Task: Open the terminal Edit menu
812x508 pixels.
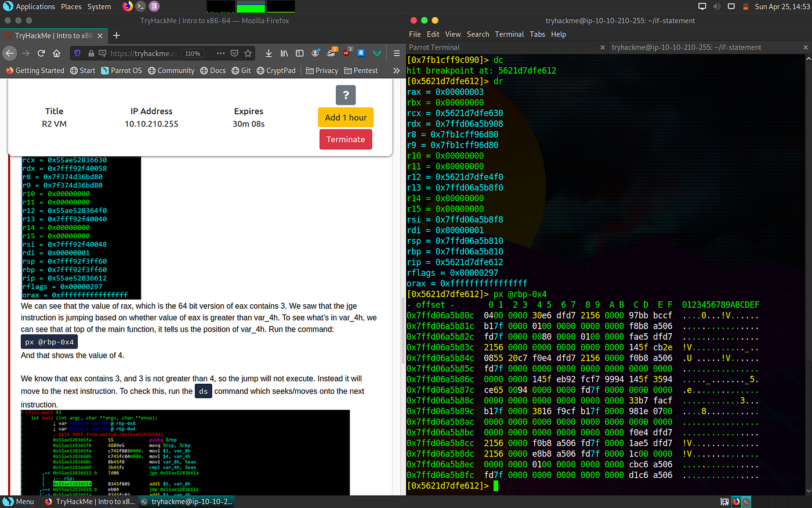Action: point(433,34)
